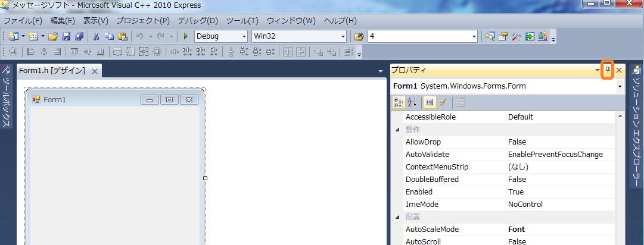Image resolution: width=644 pixels, height=245 pixels.
Task: Click the Align Bottoms layout icon
Action: click(101, 52)
